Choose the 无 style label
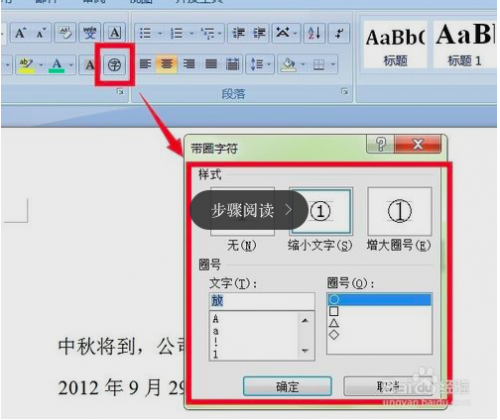The height and width of the screenshot is (420, 500). [242, 246]
